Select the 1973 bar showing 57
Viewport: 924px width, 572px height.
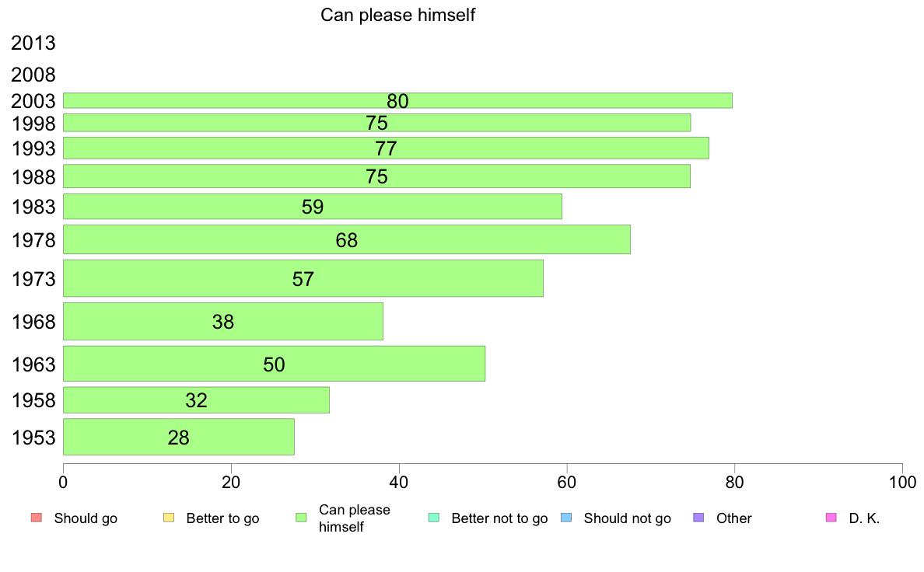point(303,278)
